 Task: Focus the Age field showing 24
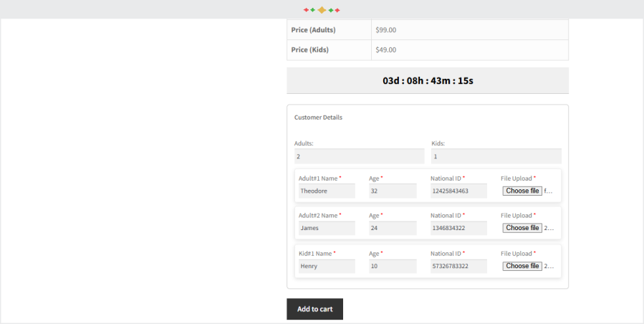[393, 228]
